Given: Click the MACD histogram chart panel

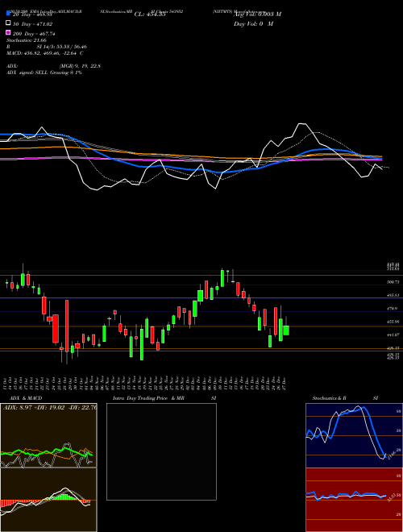Looking at the screenshot, I should 48,500.
